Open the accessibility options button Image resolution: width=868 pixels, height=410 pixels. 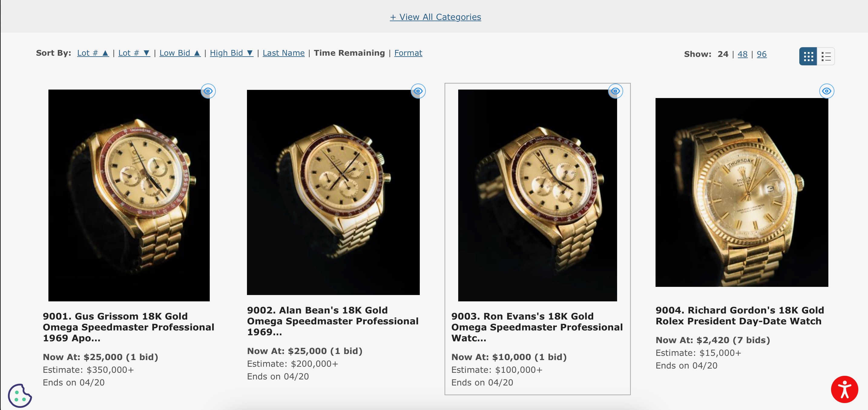point(844,389)
